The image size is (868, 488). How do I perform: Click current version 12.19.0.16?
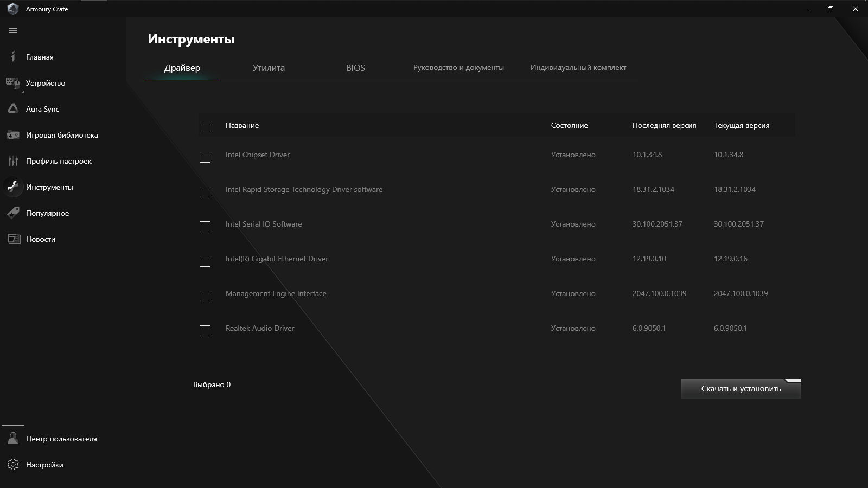pos(731,259)
